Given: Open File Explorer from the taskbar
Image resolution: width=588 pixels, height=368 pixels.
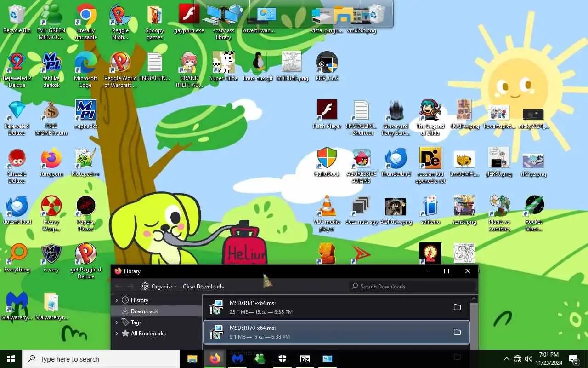Looking at the screenshot, I should tap(192, 359).
